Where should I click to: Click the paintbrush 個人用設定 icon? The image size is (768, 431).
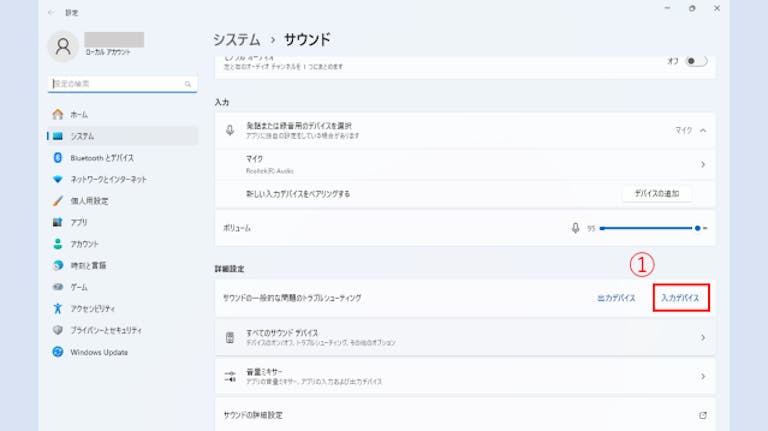[x=58, y=201]
